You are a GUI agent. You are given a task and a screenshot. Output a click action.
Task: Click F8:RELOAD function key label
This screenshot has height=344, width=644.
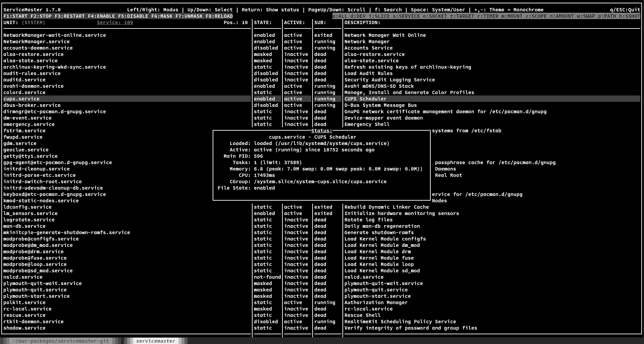[219, 16]
